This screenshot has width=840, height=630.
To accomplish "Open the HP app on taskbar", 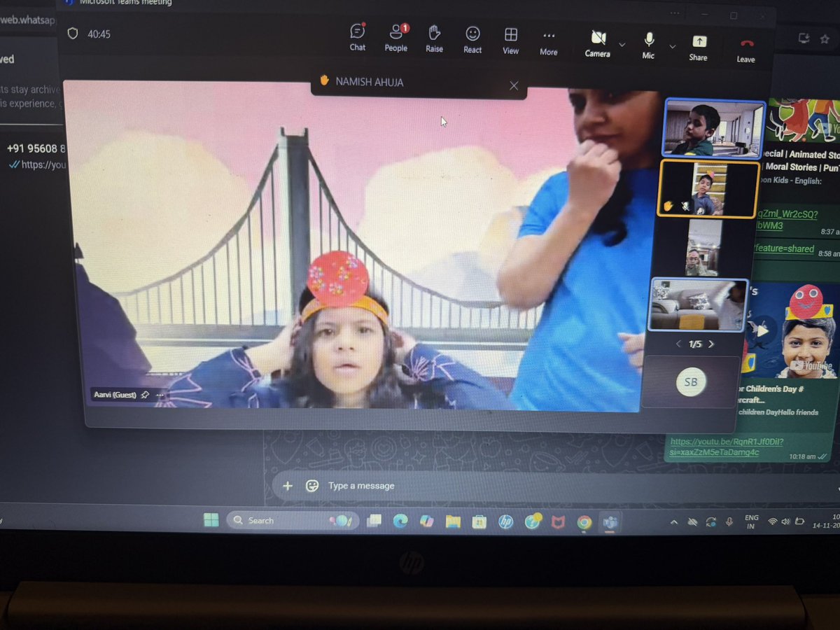I will click(505, 522).
